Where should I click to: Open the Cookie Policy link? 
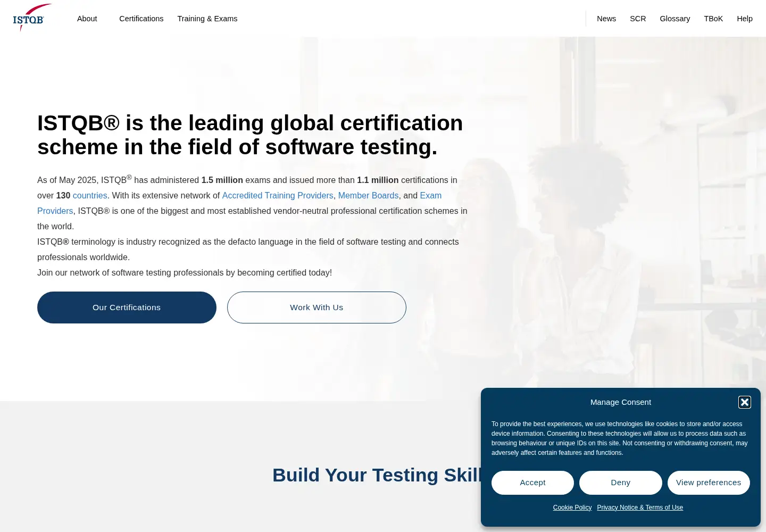coord(572,508)
